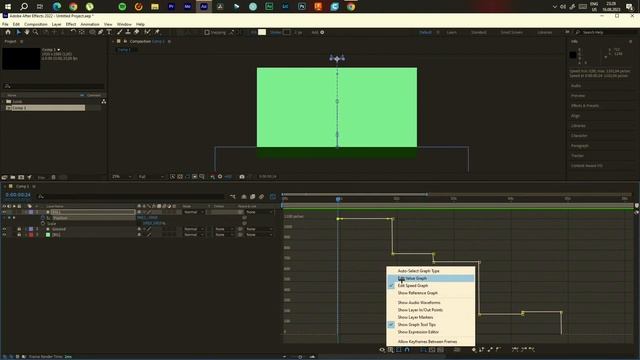Screen dimensions: 640x360
Task: Select the Pen tool
Action: pyautogui.click(x=100, y=32)
